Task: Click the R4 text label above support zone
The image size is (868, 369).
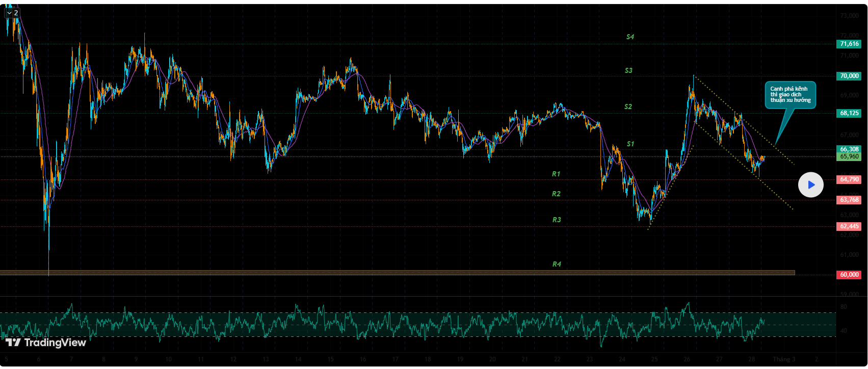Action: (557, 264)
